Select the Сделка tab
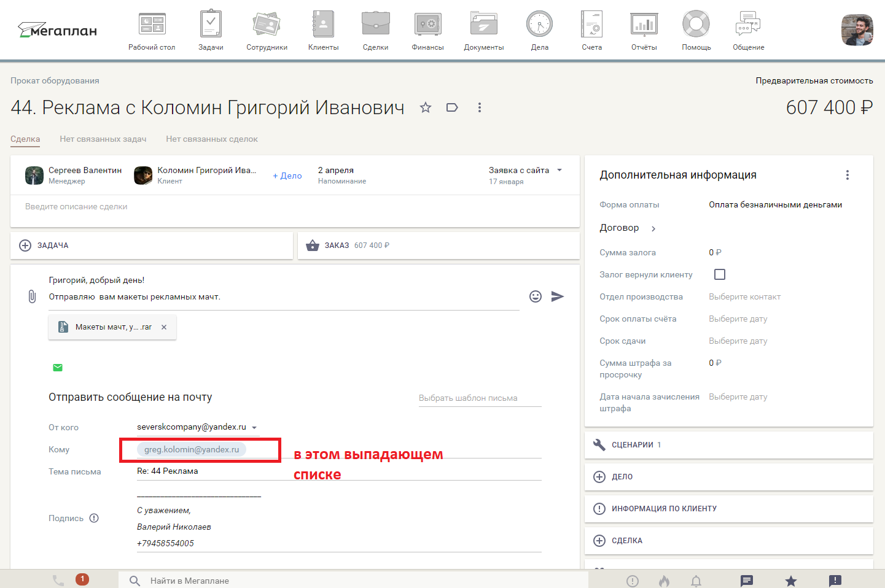The width and height of the screenshot is (885, 588). 25,139
